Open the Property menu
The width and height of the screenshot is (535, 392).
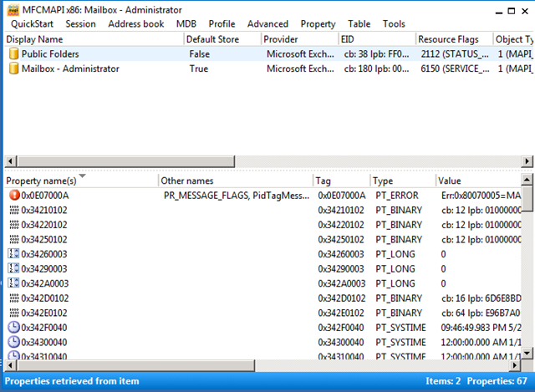pyautogui.click(x=318, y=24)
